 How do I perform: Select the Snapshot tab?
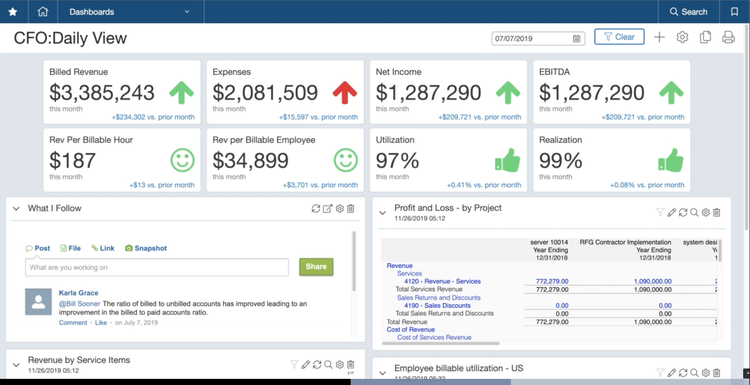(146, 248)
